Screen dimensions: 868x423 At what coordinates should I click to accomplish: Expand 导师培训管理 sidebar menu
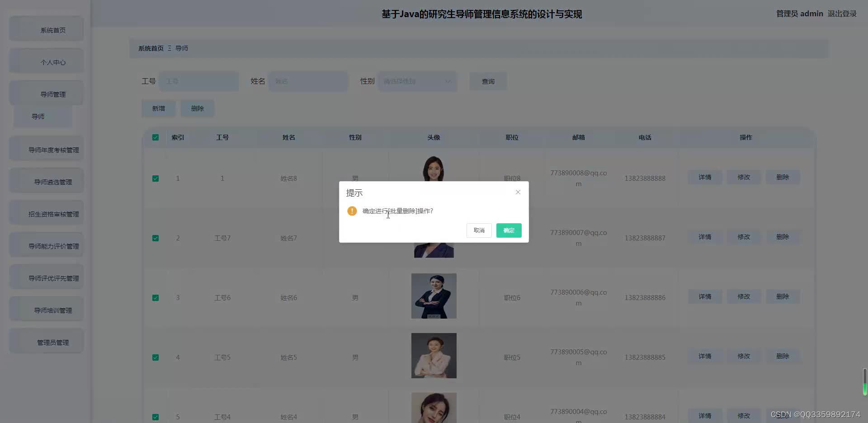[47, 309]
